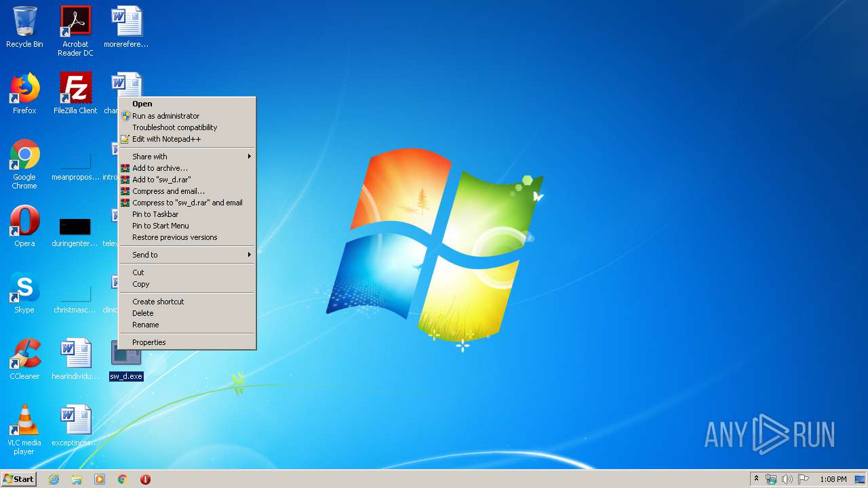This screenshot has height=488, width=868.
Task: Select exceptinces... Word document icon
Action: click(75, 426)
